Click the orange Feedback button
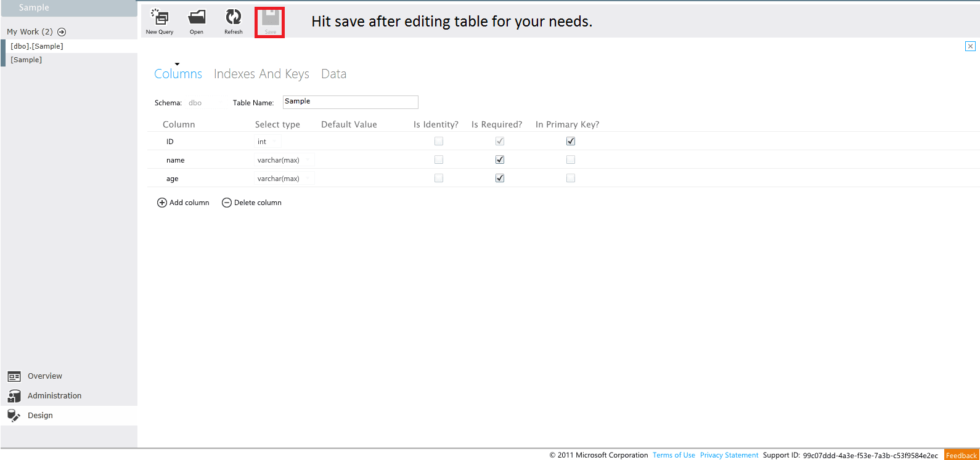This screenshot has width=980, height=460. 961,455
